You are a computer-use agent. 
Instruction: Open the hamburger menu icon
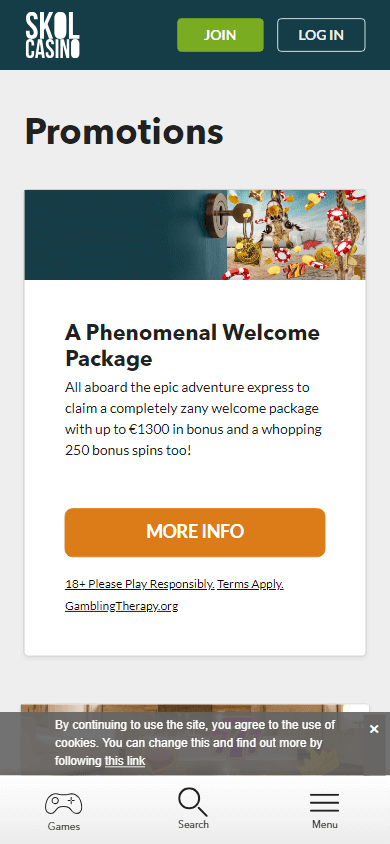pos(324,803)
